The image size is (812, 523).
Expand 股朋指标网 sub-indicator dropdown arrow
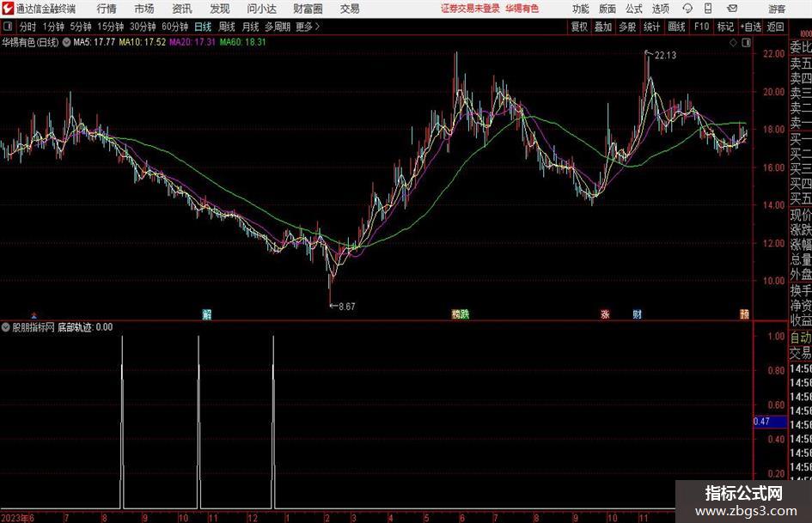[x=6, y=327]
